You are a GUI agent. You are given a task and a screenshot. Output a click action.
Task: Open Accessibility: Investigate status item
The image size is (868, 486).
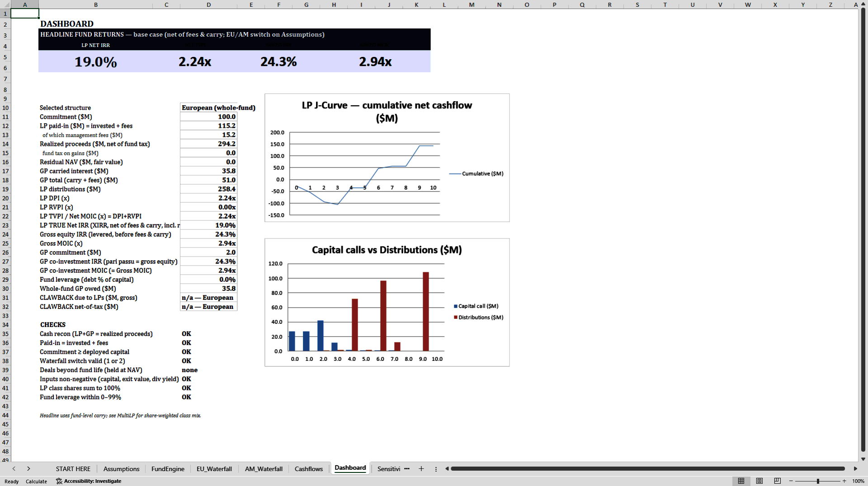click(89, 481)
